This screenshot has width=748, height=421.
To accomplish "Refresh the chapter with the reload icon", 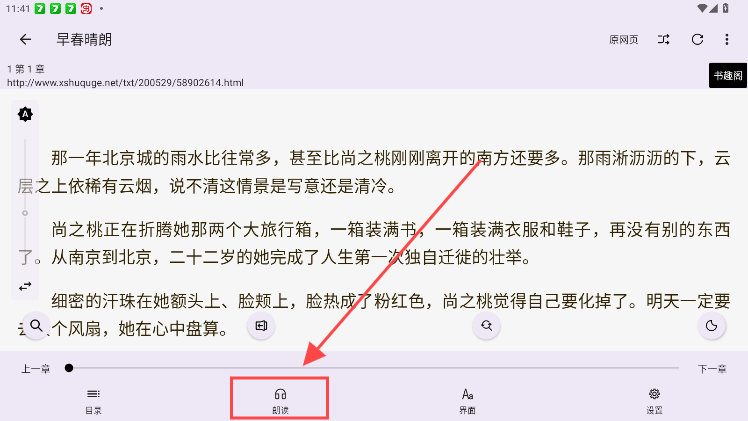I will click(x=697, y=39).
